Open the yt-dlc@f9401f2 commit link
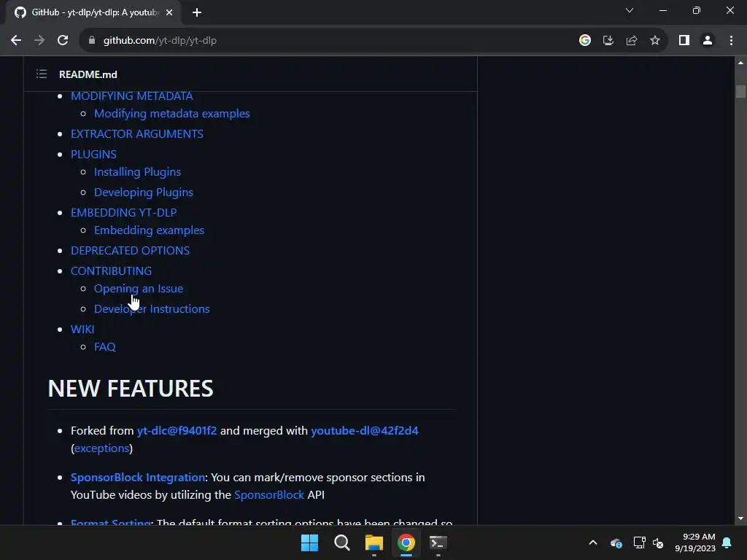The width and height of the screenshot is (747, 560). (x=177, y=430)
